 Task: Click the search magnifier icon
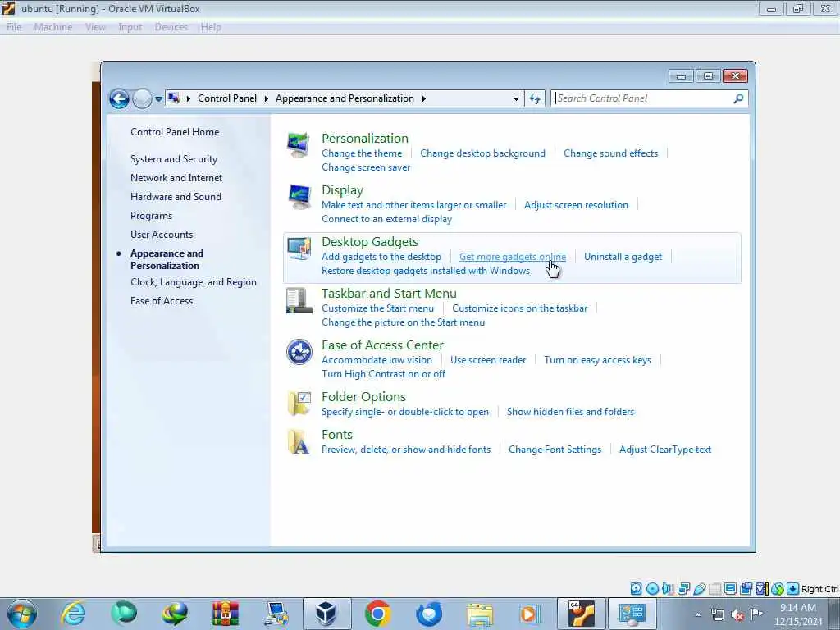[x=738, y=98]
